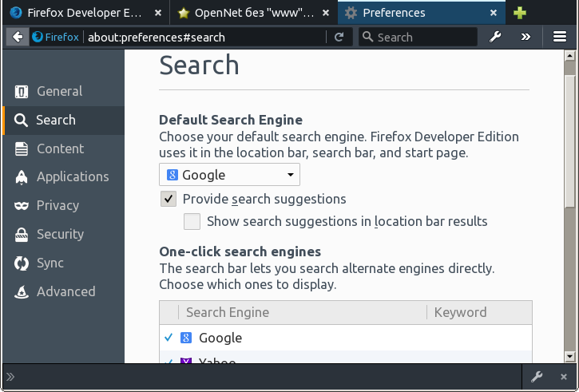Go to the General preferences section
This screenshot has height=392, width=579.
(59, 91)
